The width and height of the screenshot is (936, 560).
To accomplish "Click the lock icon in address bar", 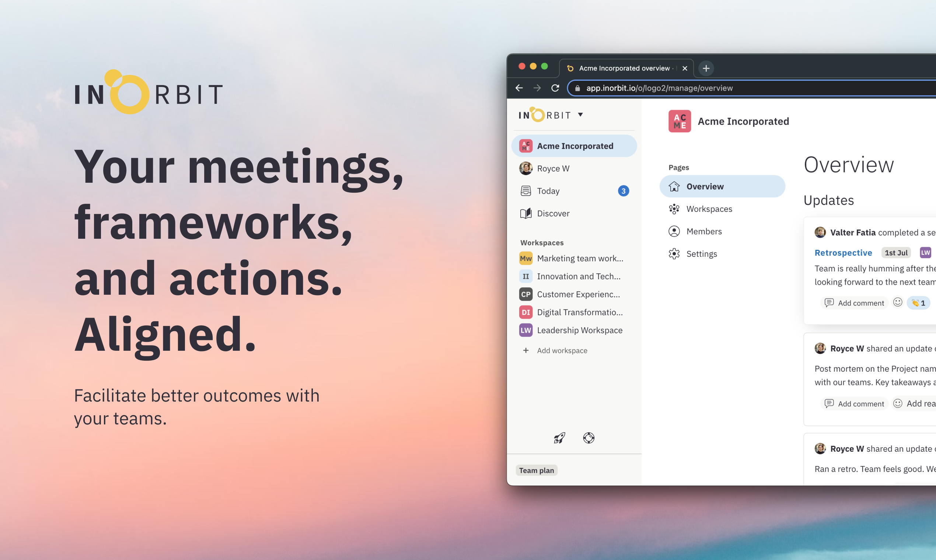I will click(x=577, y=88).
